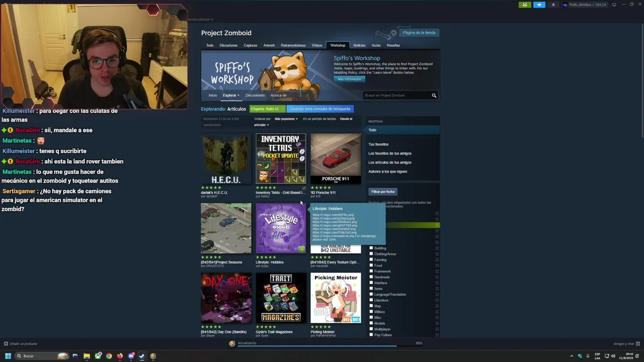Open the workshop Inicio link

(x=213, y=95)
